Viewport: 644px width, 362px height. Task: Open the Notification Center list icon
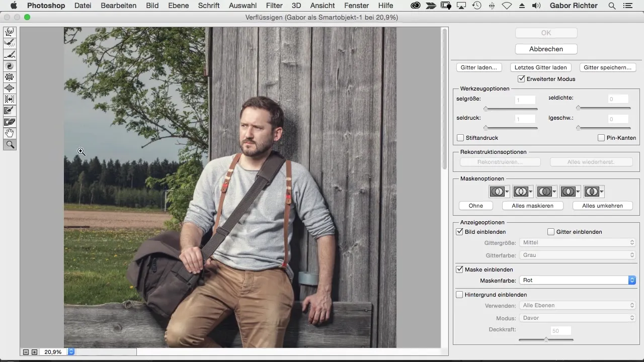627,6
